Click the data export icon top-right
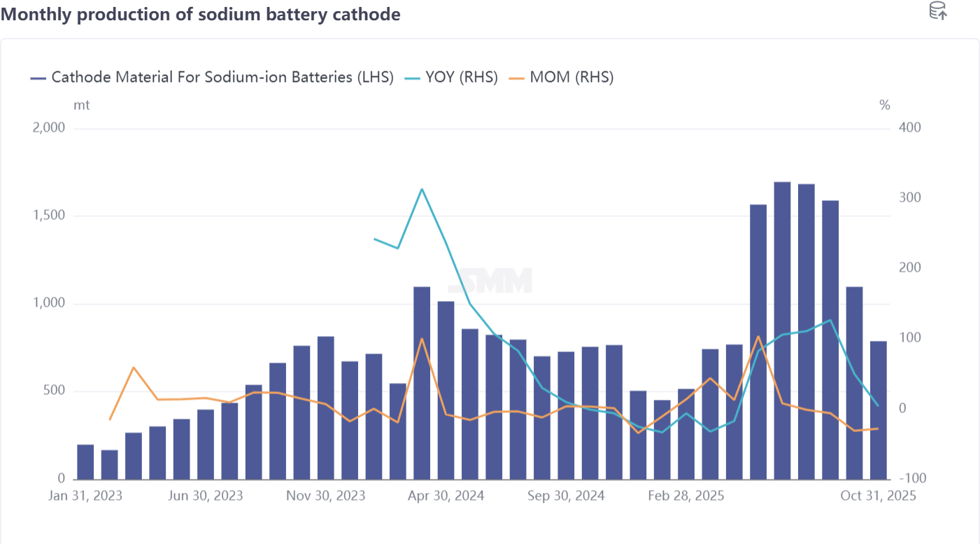Viewport: 980px width, 544px height. click(937, 11)
